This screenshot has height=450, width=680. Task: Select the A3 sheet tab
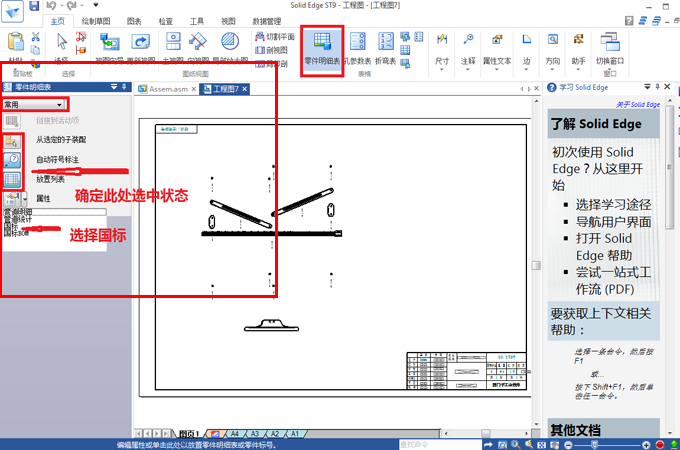click(x=254, y=434)
